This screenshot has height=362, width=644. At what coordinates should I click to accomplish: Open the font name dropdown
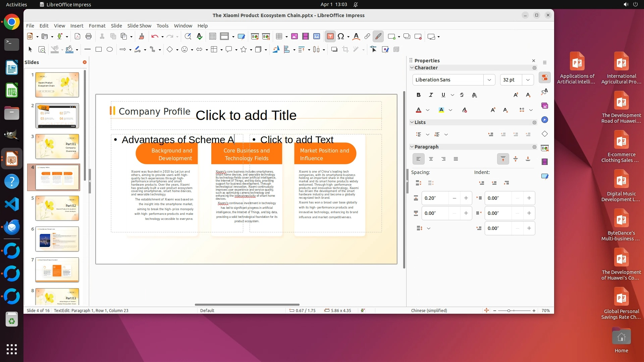click(489, 80)
